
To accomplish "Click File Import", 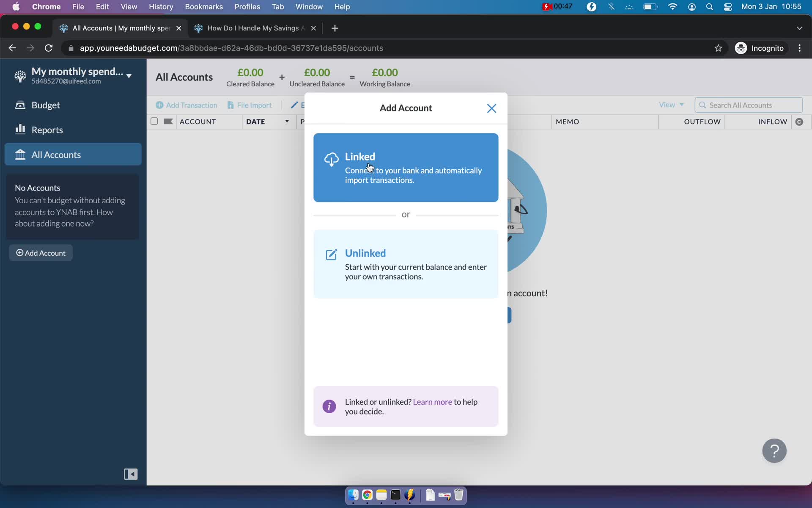I will pos(250,105).
